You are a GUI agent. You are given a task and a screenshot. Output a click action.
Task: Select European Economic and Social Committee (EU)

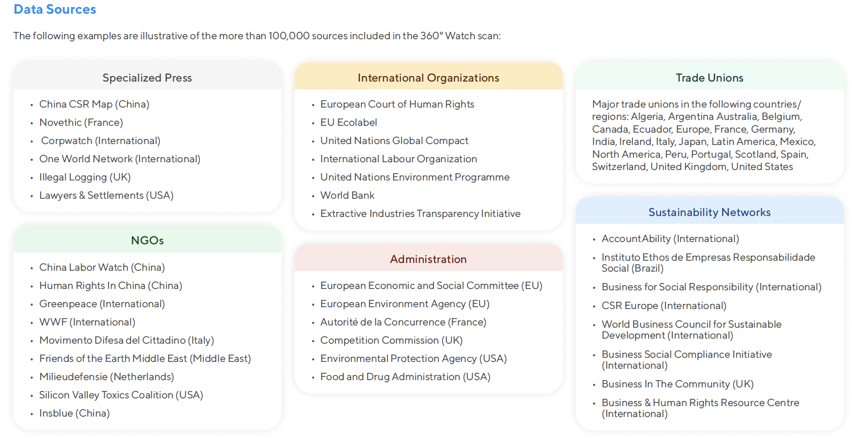pos(431,286)
